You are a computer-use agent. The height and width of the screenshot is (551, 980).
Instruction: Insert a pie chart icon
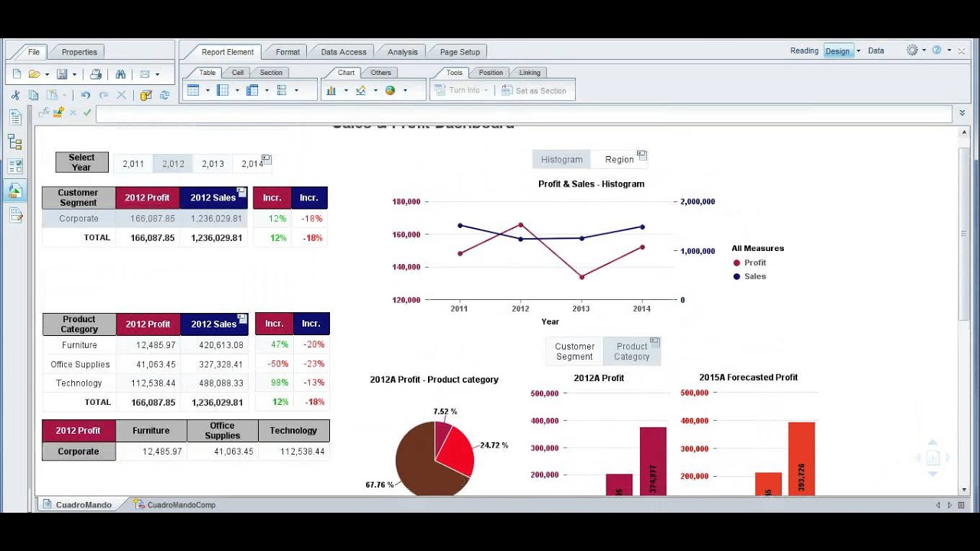pos(390,90)
